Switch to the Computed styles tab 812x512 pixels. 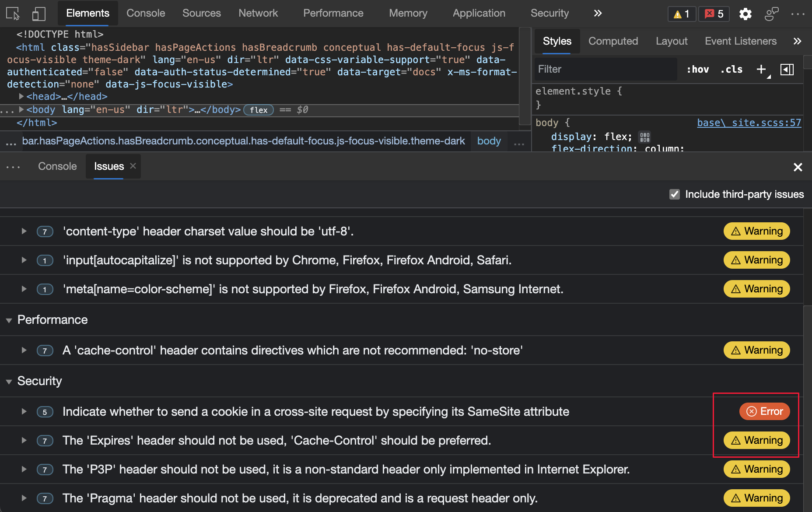pyautogui.click(x=613, y=41)
